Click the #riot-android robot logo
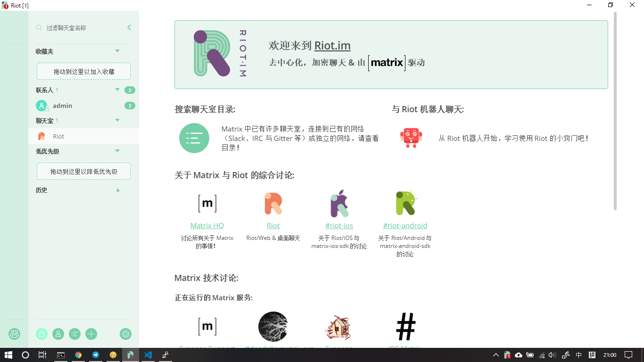This screenshot has width=644, height=362. pos(405,203)
